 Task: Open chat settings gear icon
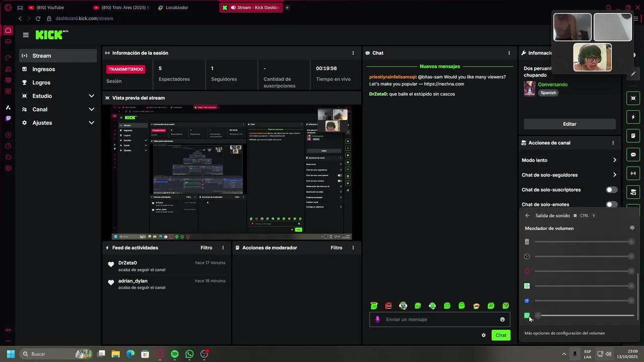[484, 335]
